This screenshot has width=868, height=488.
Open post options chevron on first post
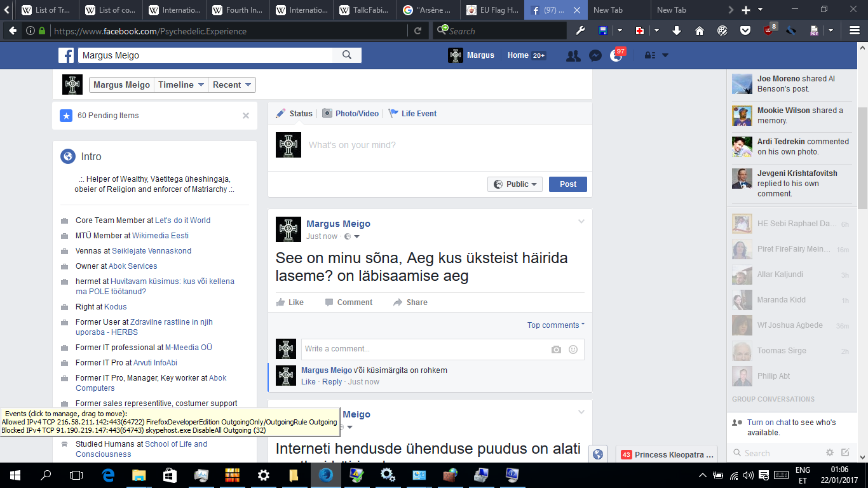[581, 222]
